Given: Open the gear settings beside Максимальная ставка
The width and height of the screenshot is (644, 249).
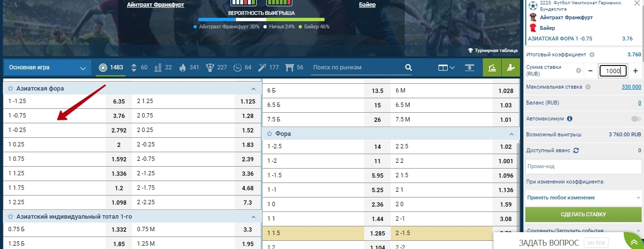Looking at the screenshot, I should [x=588, y=87].
